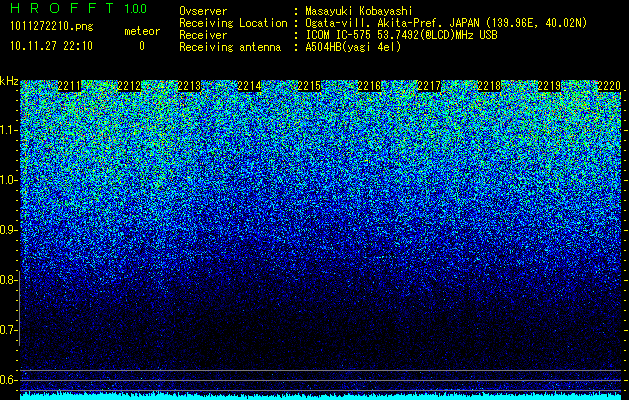This screenshot has height=400, width=629.
Task: Click the ICOM IC-575 receiver text
Action: click(x=402, y=35)
